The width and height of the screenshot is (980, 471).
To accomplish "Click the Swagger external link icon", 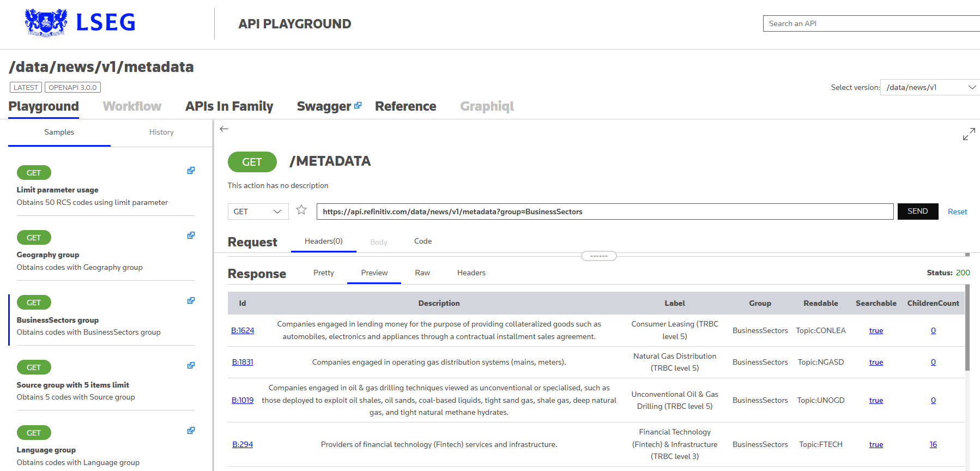I will 358,105.
